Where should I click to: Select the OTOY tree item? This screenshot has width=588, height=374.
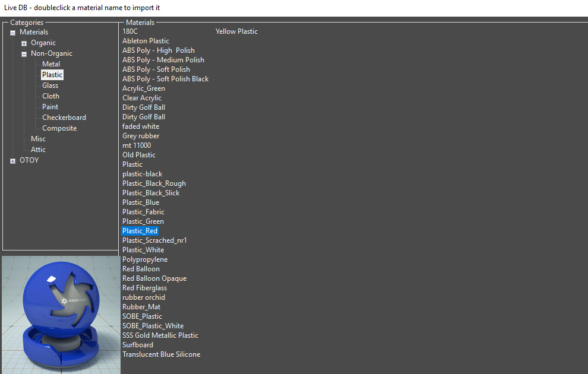[29, 160]
